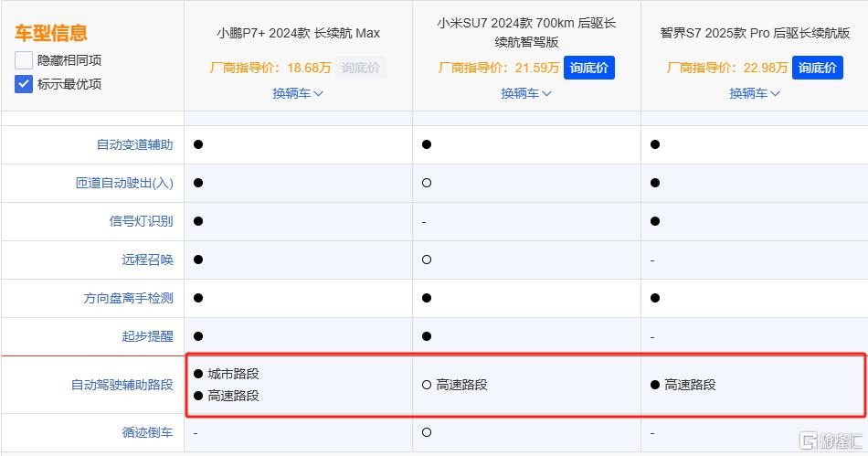868x456 pixels.
Task: Click the 信号灯识别 row label
Action: 141,221
